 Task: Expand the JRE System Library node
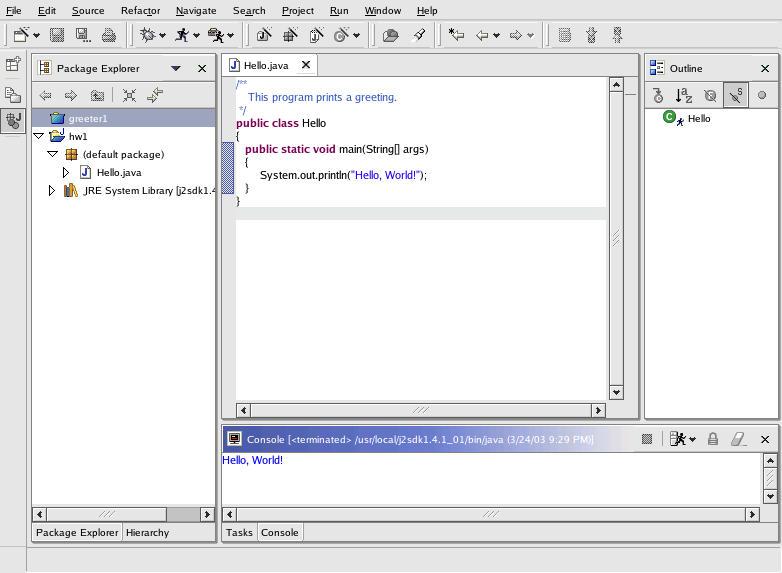(52, 190)
